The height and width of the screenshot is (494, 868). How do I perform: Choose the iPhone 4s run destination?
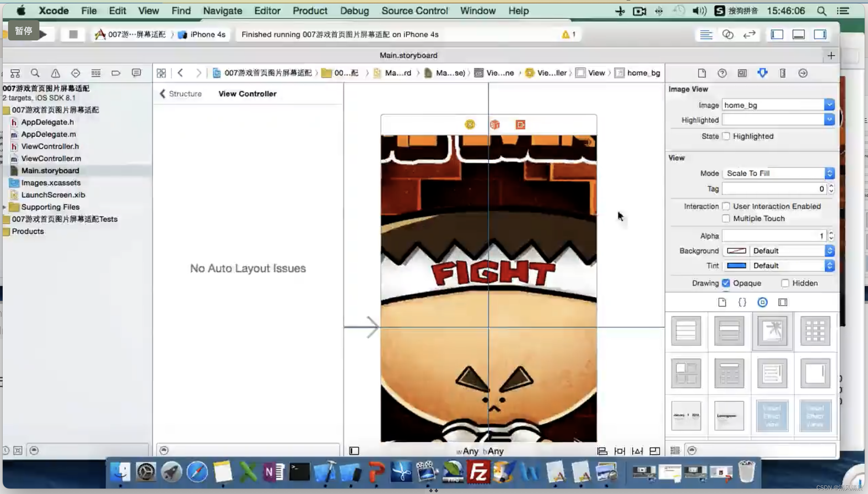[202, 34]
